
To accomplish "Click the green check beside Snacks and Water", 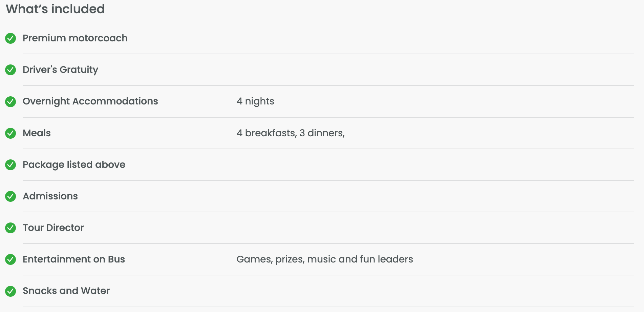I will click(x=10, y=291).
